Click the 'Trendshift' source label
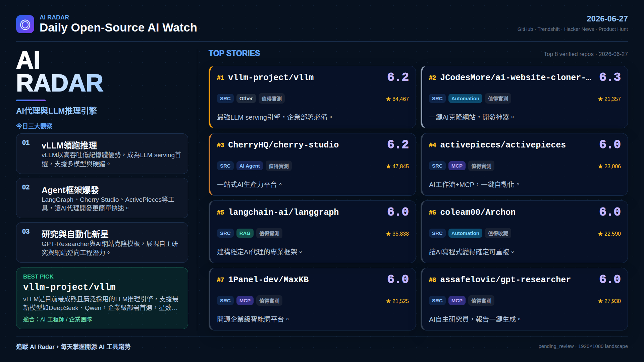Viewport: 644px width, 362px height. click(548, 29)
